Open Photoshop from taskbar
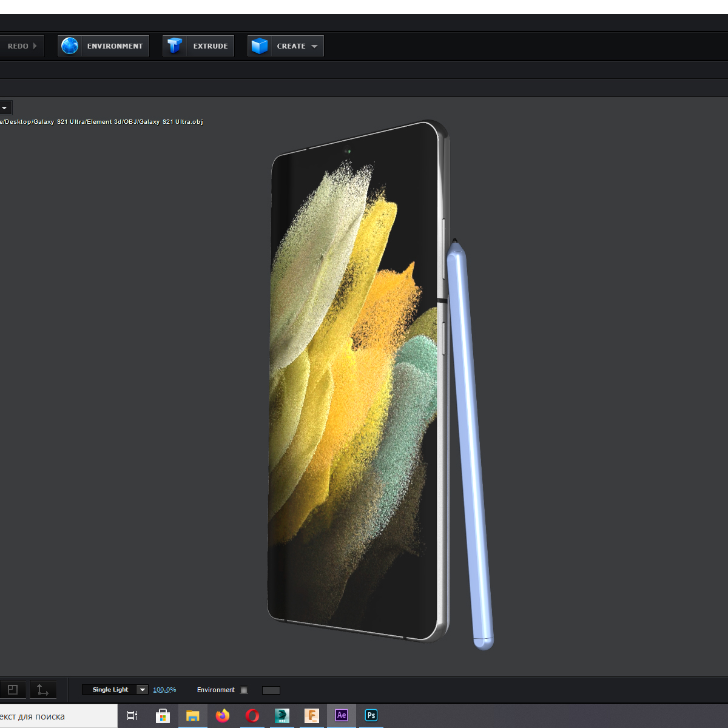 click(x=371, y=716)
